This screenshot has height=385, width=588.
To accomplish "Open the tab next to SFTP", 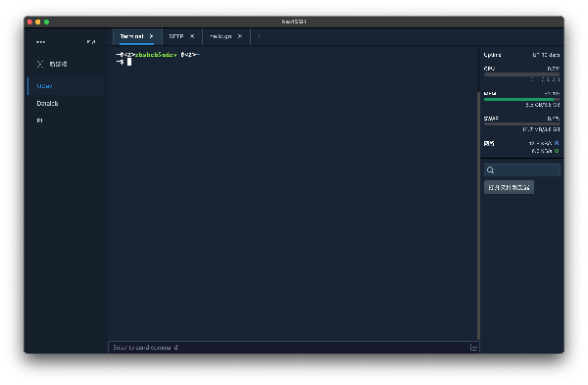I will tap(220, 36).
